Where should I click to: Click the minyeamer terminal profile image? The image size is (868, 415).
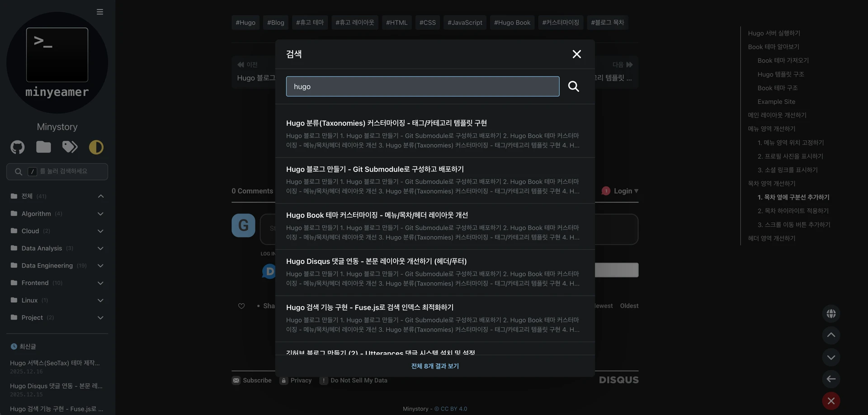tap(57, 62)
